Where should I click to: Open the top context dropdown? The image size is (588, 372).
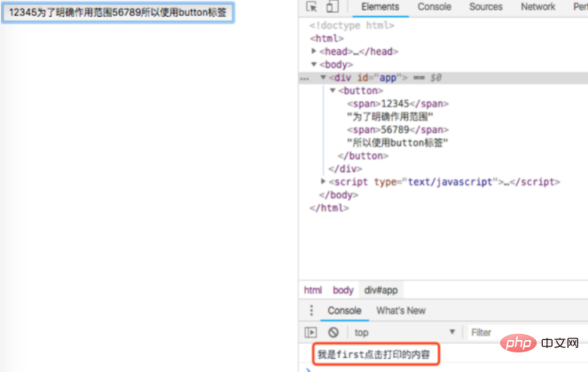(x=404, y=332)
